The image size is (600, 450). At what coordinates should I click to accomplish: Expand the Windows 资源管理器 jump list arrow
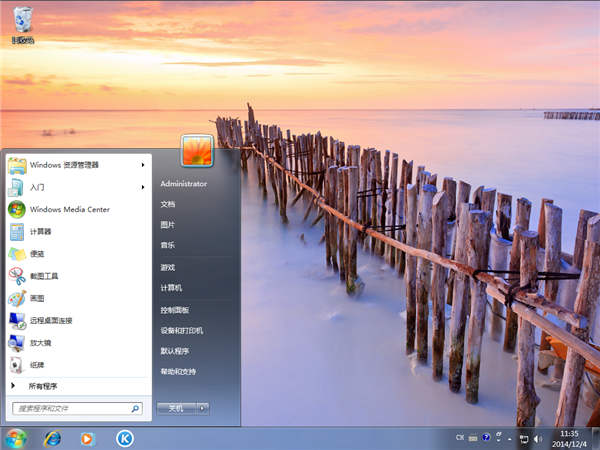(143, 165)
